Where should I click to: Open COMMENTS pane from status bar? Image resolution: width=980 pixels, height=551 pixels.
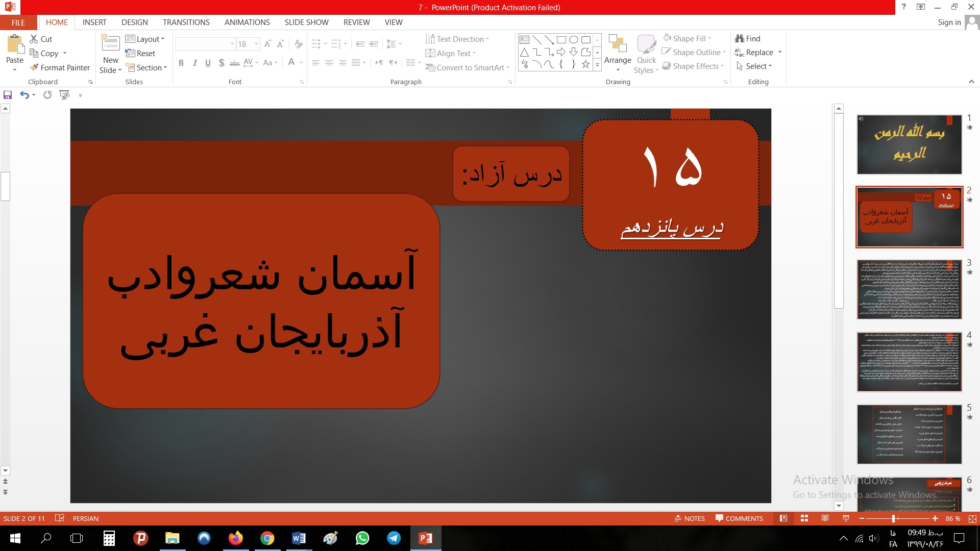pos(739,518)
